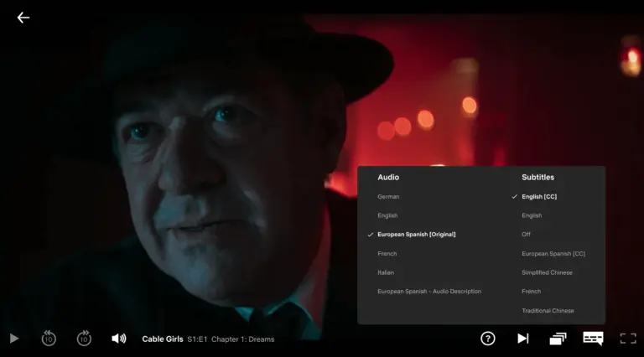
Task: Click the audio and subtitles icon
Action: [593, 339]
